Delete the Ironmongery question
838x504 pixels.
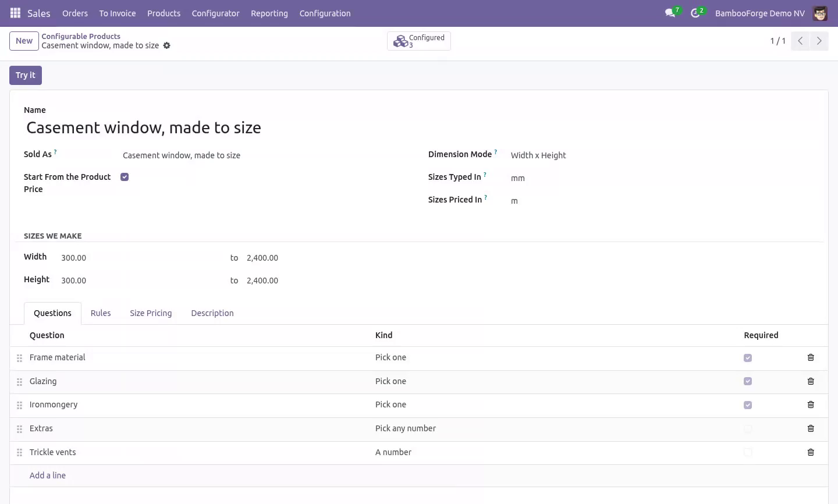811,404
